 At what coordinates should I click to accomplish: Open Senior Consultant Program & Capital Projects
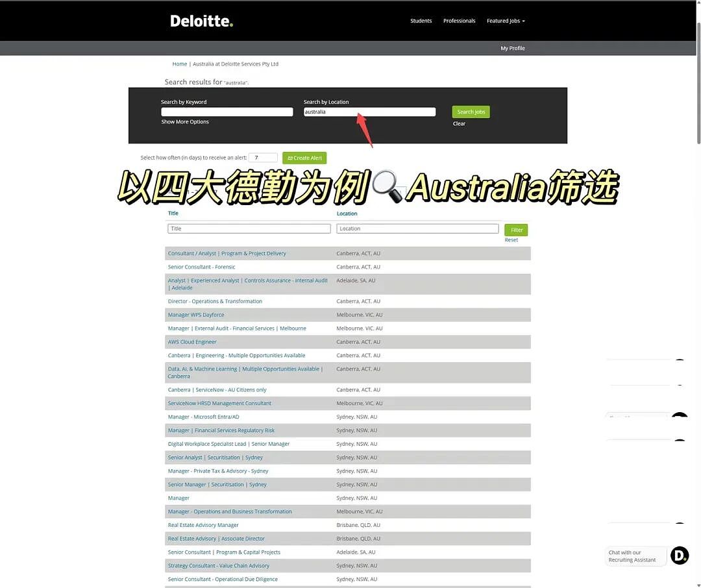224,552
